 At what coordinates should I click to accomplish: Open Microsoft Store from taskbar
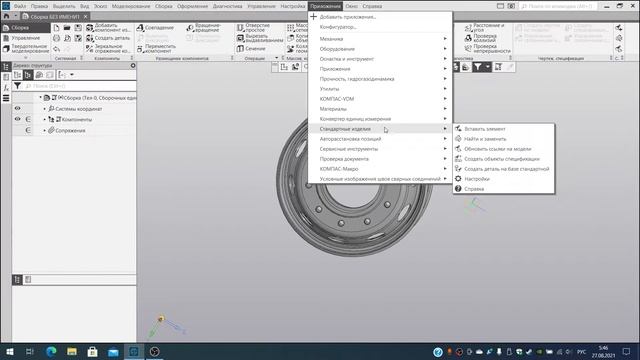tap(93, 351)
